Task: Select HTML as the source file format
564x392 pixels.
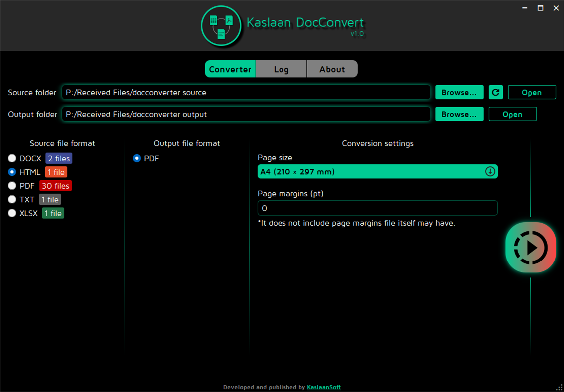Action: click(12, 172)
